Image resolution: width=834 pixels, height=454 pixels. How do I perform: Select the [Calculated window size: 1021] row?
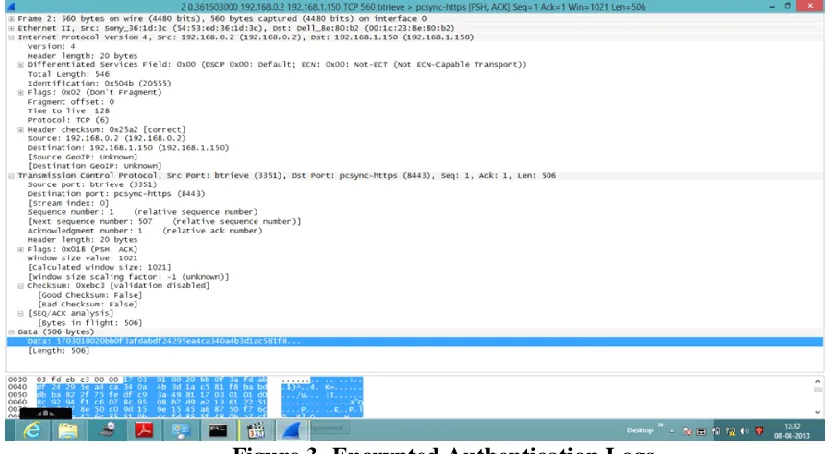[99, 267]
